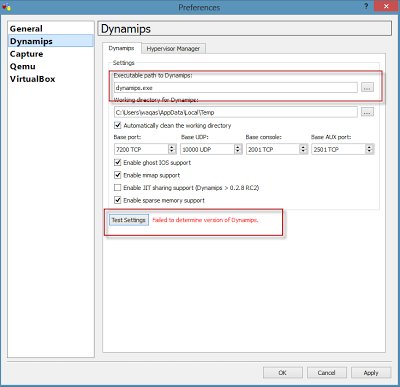Confirm preferences with OK
The width and height of the screenshot is (400, 387).
click(283, 373)
